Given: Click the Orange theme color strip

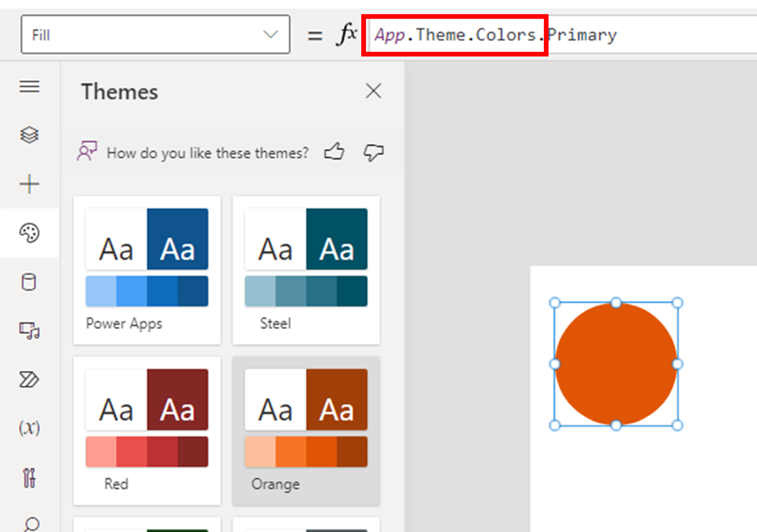Looking at the screenshot, I should point(306,452).
